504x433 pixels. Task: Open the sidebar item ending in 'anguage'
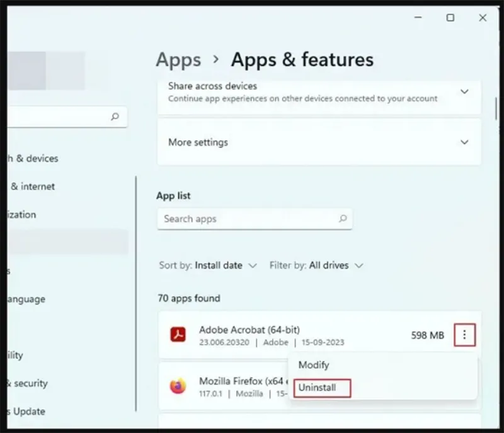(x=26, y=300)
